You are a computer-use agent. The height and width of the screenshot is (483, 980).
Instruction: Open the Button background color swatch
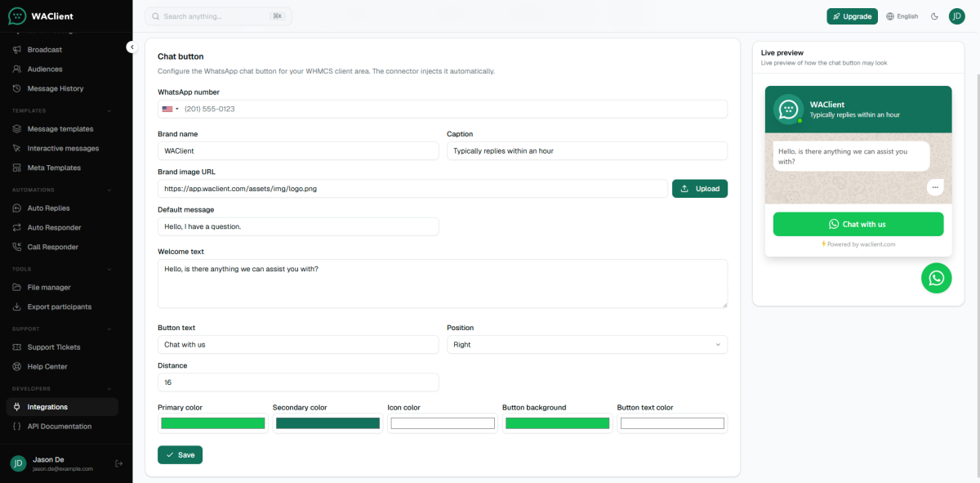pos(558,423)
